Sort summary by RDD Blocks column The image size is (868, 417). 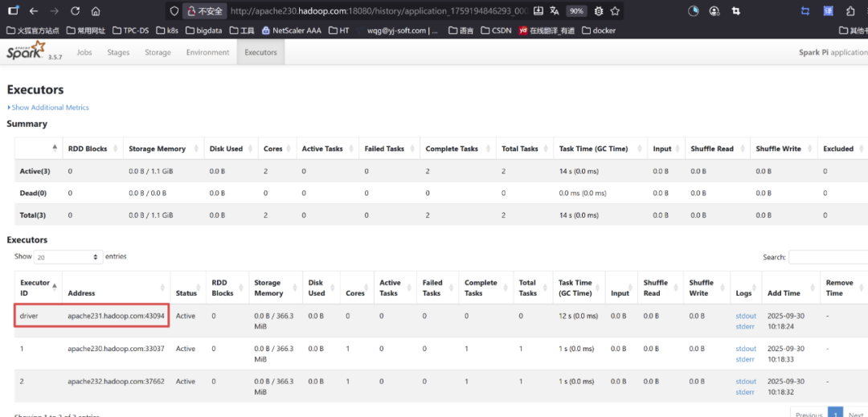pyautogui.click(x=92, y=149)
